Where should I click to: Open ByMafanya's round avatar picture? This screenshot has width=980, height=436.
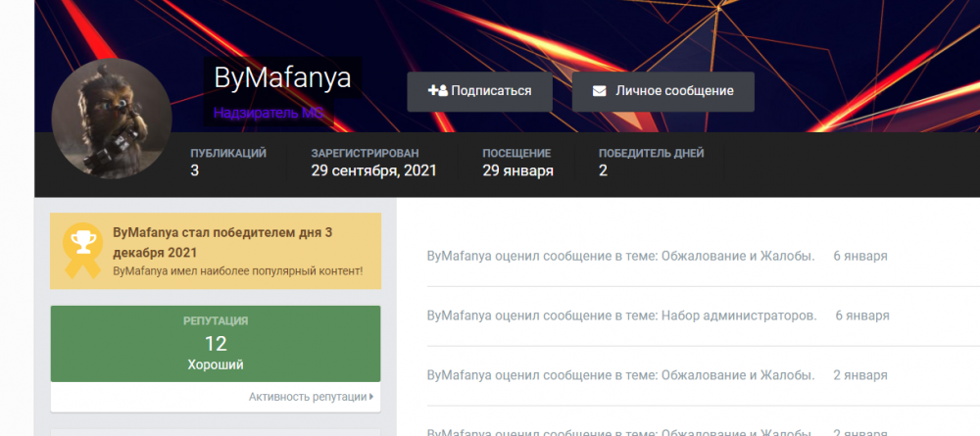[x=111, y=120]
